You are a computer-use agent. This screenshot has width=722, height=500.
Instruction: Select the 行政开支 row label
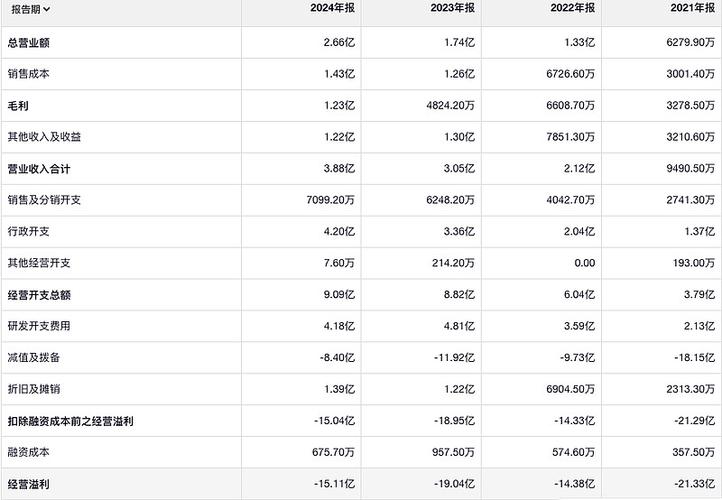click(29, 231)
